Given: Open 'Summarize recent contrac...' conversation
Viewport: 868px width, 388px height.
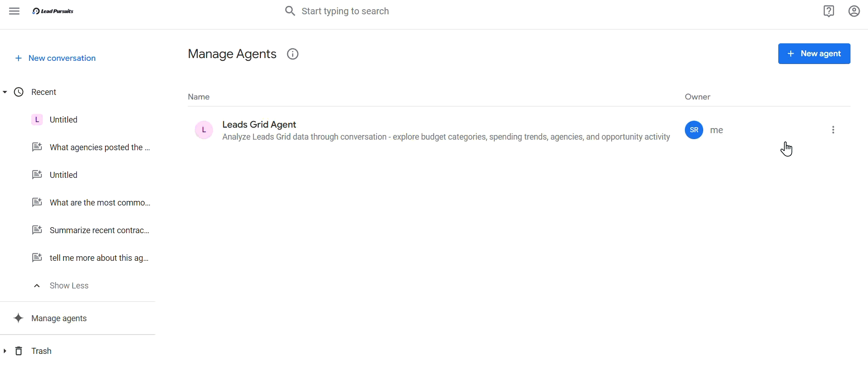Looking at the screenshot, I should pyautogui.click(x=91, y=230).
